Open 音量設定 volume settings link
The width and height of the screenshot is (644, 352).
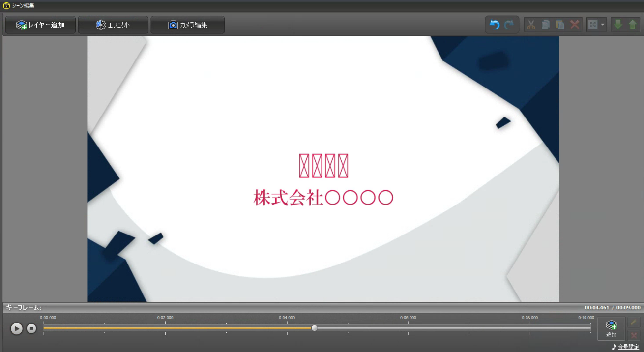(x=628, y=347)
